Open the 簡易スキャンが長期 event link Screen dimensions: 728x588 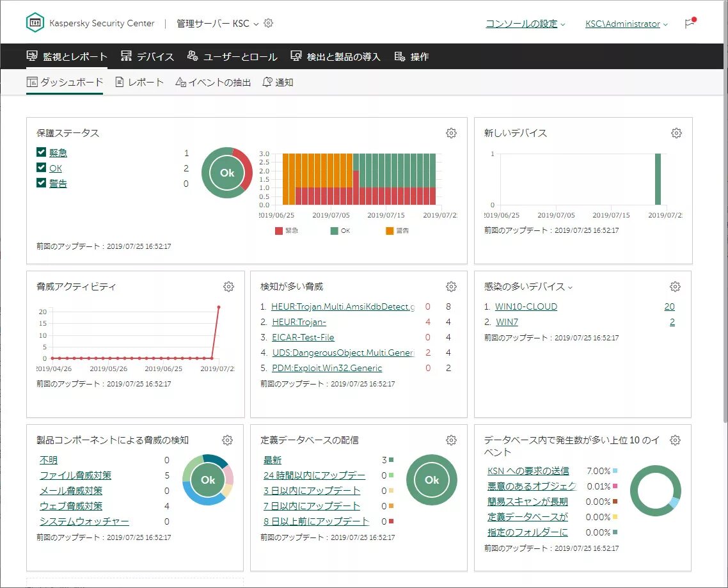528,502
